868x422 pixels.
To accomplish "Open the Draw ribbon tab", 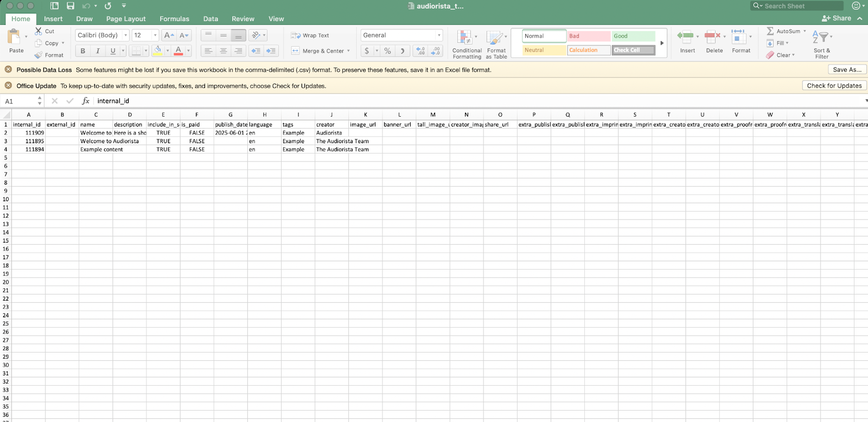I will tap(84, 18).
